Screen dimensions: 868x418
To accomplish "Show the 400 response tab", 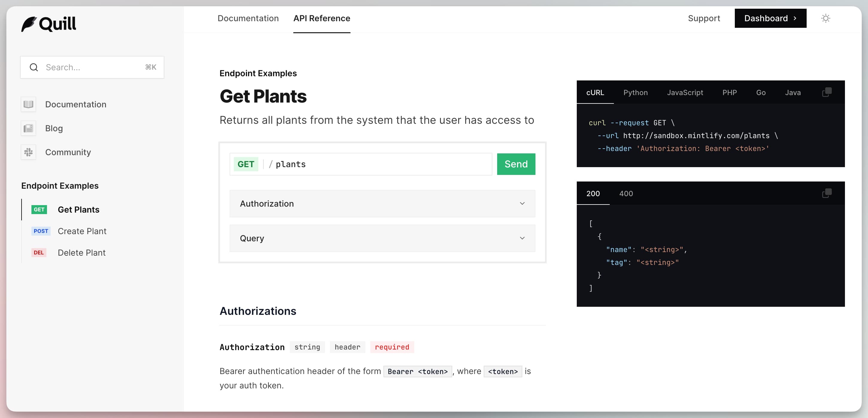I will [626, 193].
